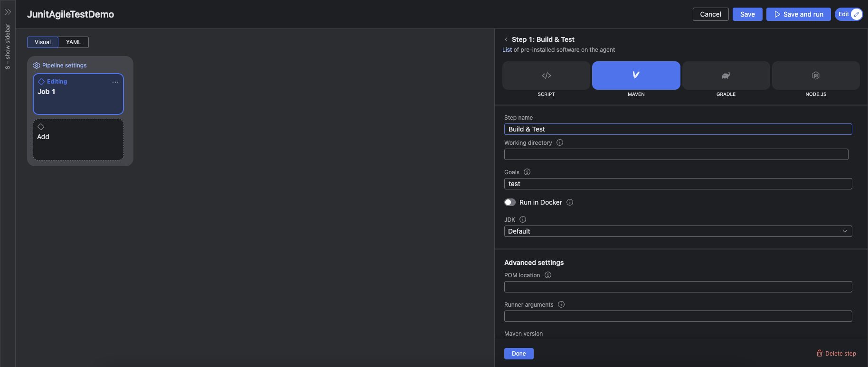Select the Script step type icon

[x=546, y=75]
